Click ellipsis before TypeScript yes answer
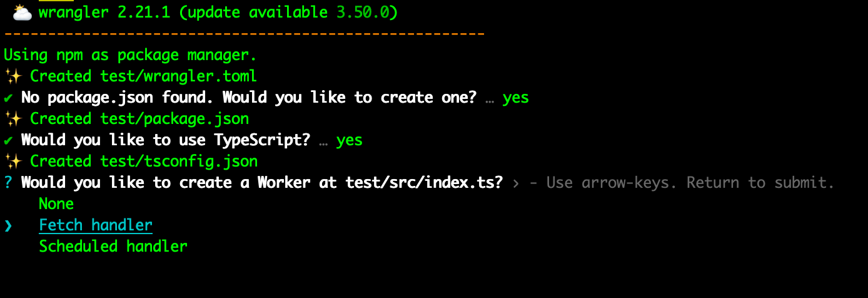Screen dimensions: 868x298 coord(323,140)
